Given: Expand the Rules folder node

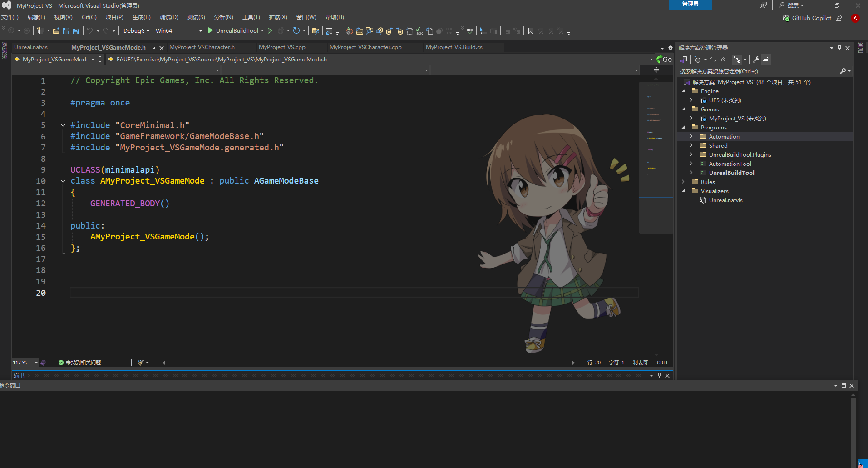Looking at the screenshot, I should 683,182.
